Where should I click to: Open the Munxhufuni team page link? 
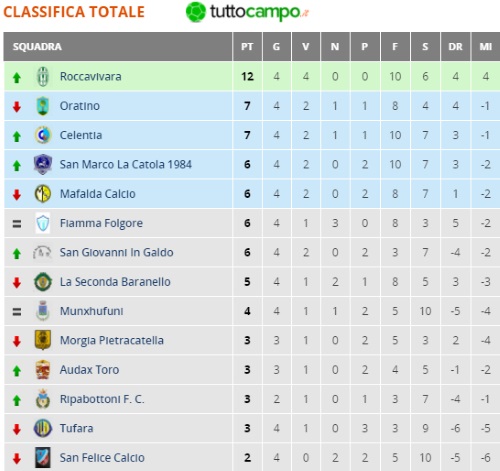92,311
